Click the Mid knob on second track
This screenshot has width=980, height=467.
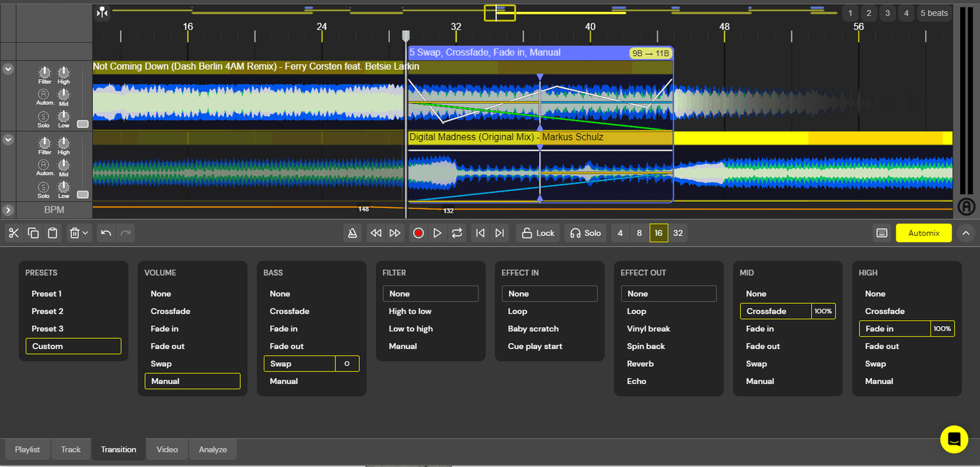pos(63,165)
